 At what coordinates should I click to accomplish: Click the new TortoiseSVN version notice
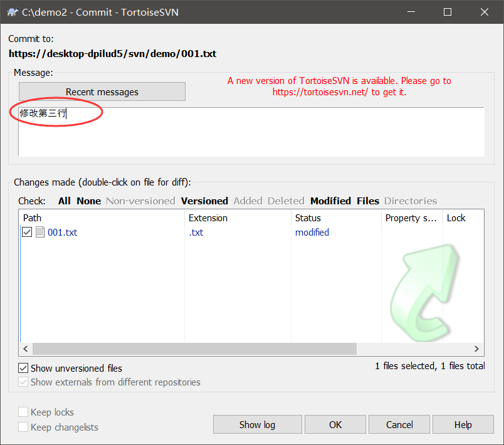[x=339, y=86]
